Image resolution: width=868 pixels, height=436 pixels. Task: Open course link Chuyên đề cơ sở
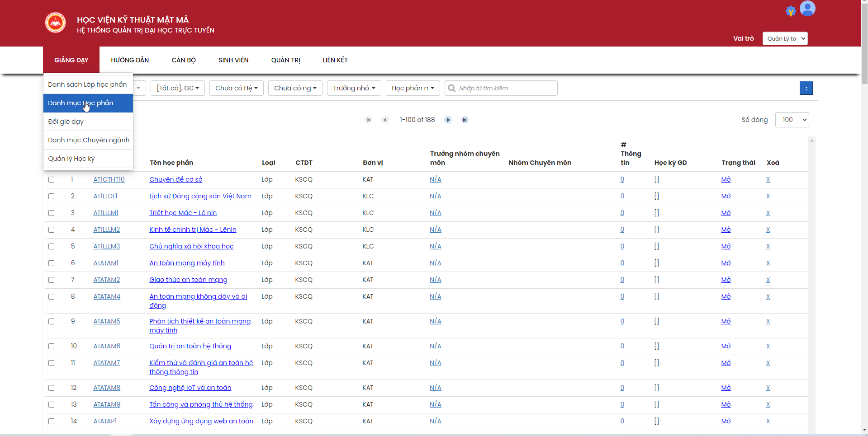coord(176,179)
